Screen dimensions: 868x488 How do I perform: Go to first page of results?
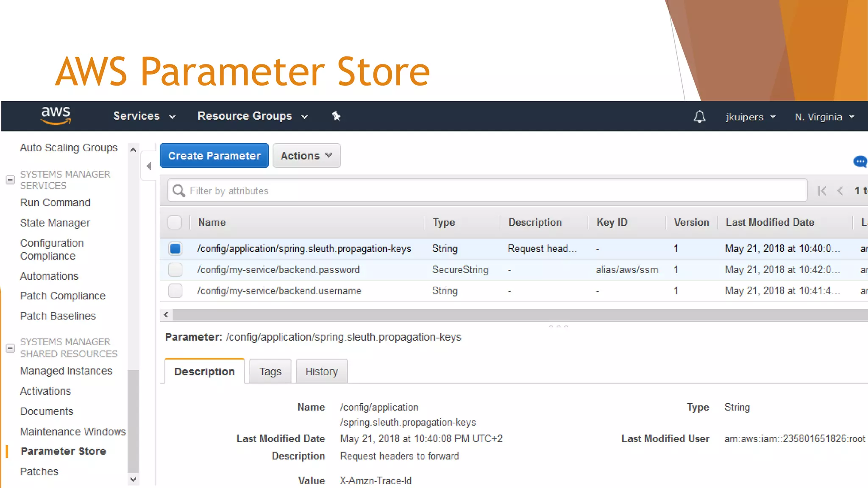(822, 191)
